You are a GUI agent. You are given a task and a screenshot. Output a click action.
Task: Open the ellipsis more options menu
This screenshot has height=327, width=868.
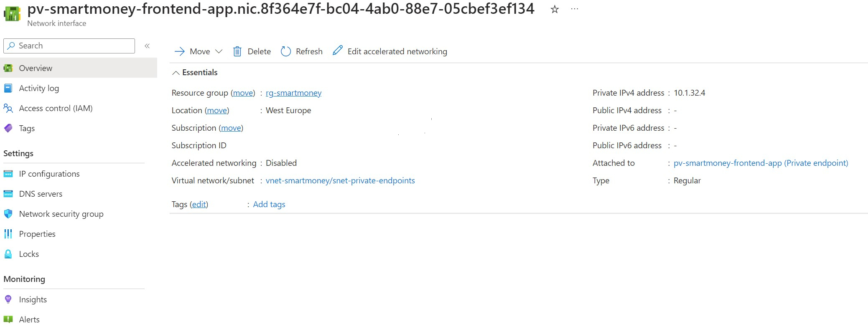(575, 9)
